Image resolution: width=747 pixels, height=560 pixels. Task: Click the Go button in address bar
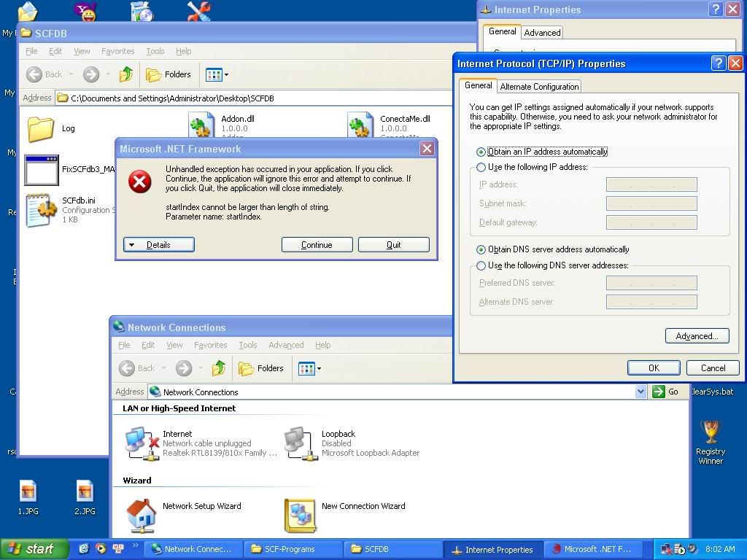665,392
